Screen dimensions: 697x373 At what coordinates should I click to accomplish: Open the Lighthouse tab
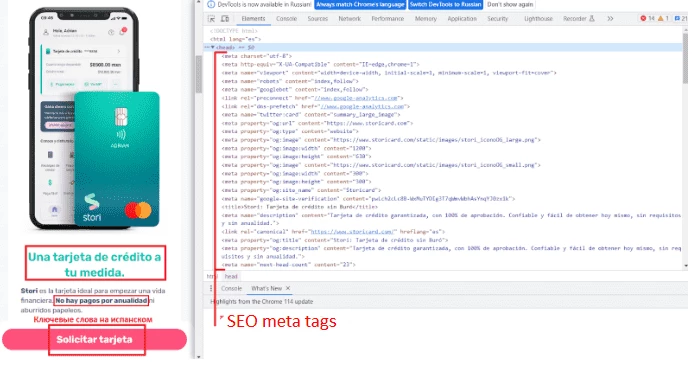(x=538, y=19)
